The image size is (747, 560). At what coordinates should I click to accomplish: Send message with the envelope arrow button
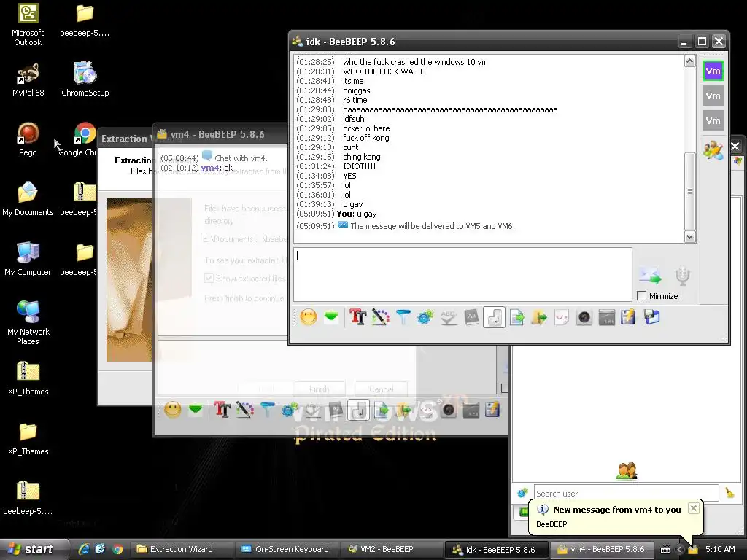[650, 275]
